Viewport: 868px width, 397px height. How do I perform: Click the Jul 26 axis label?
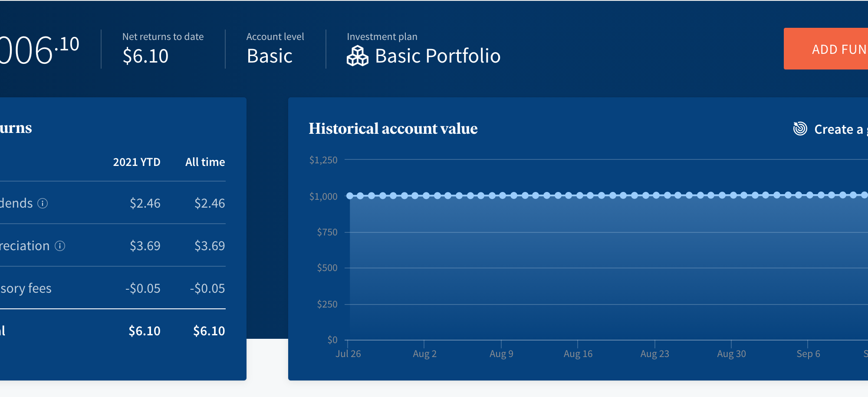click(x=348, y=354)
